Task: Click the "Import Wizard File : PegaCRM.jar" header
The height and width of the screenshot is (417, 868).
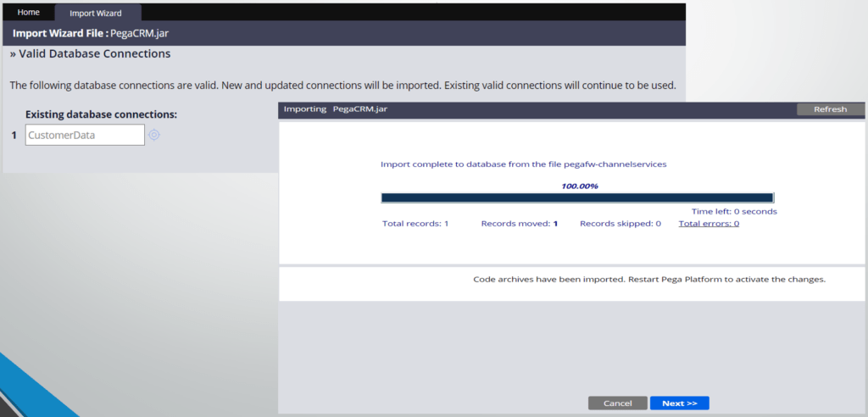Action: 90,33
